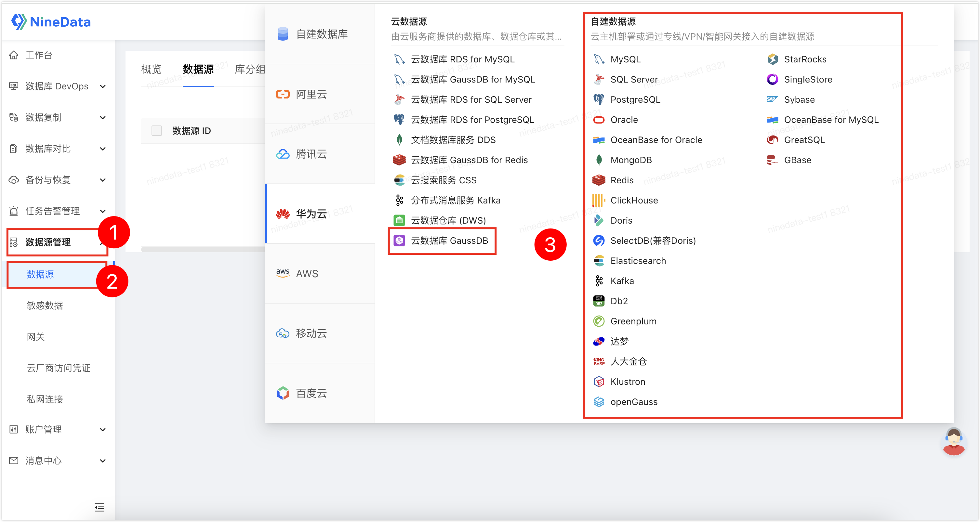
Task: Click the NineData logo
Action: 51,22
